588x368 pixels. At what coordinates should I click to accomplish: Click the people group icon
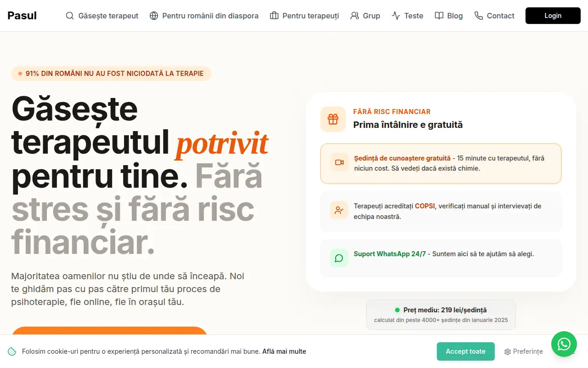(355, 16)
